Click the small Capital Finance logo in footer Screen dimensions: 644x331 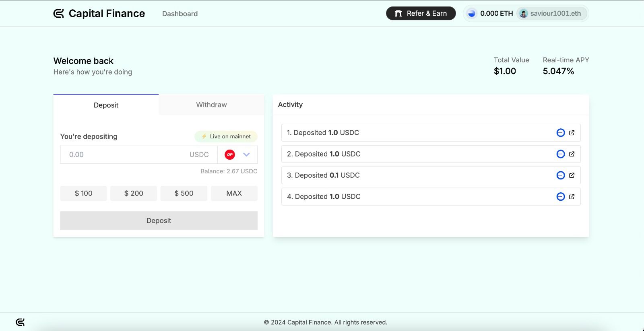click(x=20, y=322)
